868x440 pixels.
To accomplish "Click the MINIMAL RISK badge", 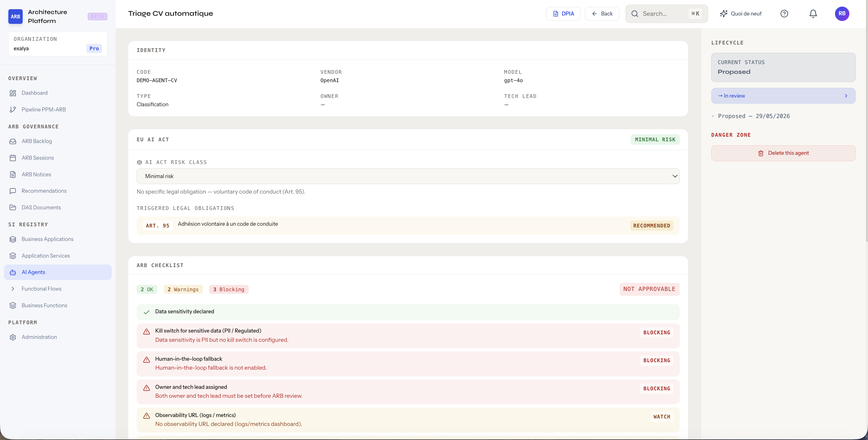I will pos(655,140).
